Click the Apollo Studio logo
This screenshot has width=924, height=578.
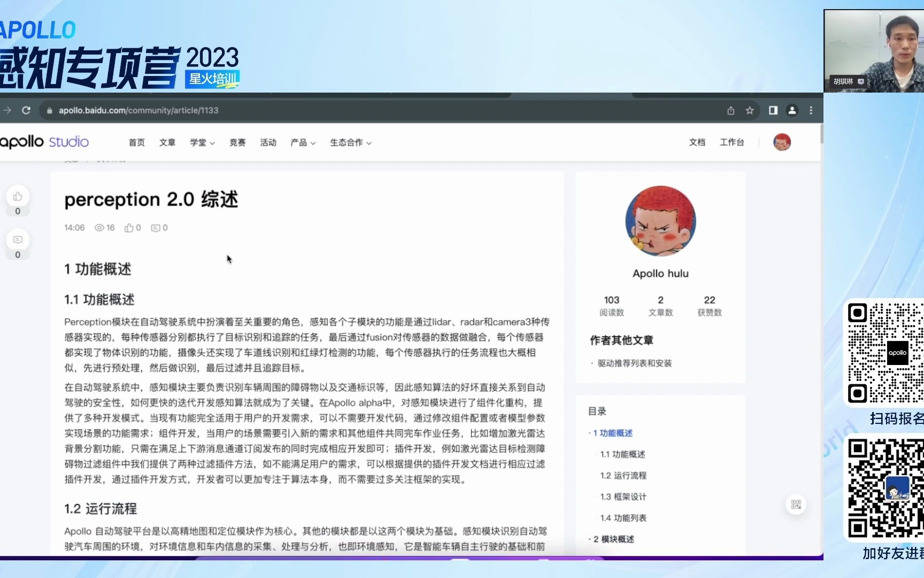(x=44, y=142)
